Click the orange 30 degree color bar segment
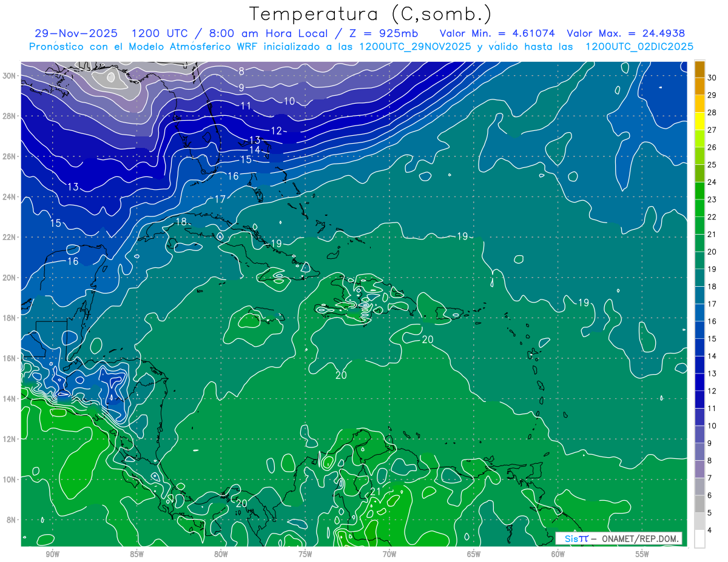The width and height of the screenshot is (728, 562). point(699,69)
